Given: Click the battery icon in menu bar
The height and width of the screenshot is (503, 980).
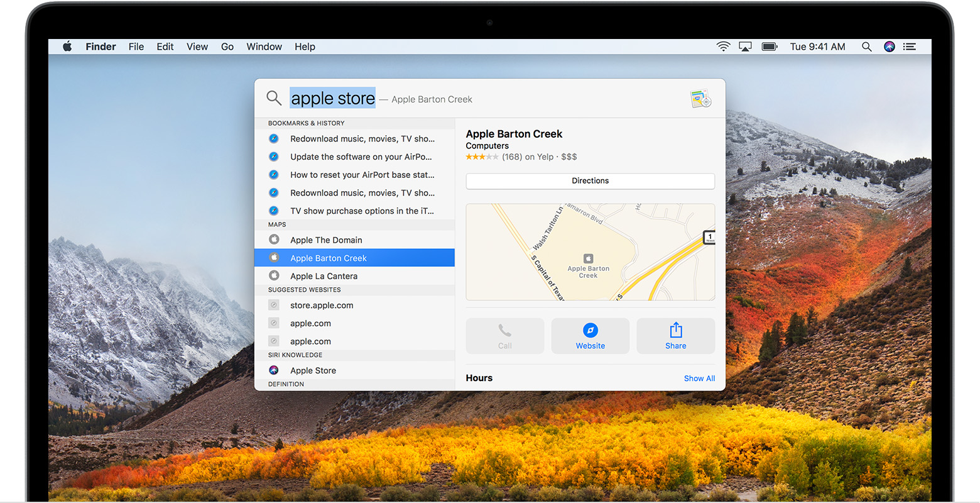Looking at the screenshot, I should pyautogui.click(x=769, y=46).
